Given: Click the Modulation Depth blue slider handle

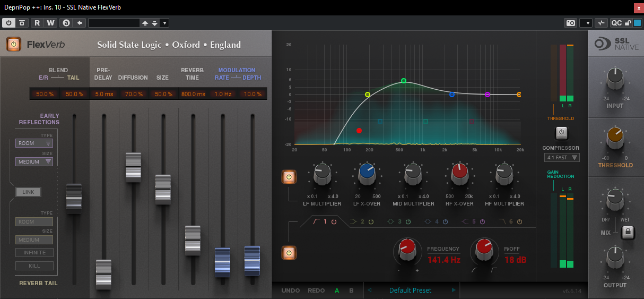Looking at the screenshot, I should [253, 261].
